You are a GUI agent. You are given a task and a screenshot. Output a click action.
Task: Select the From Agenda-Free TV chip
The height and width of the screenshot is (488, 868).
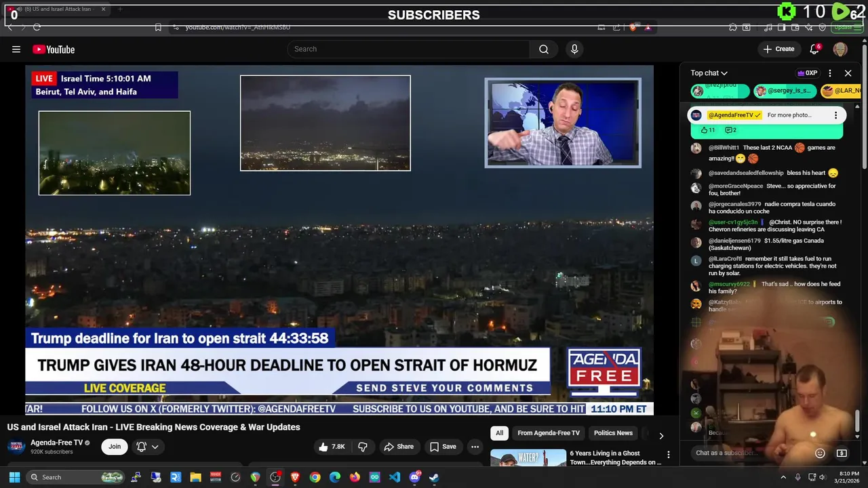pos(549,433)
